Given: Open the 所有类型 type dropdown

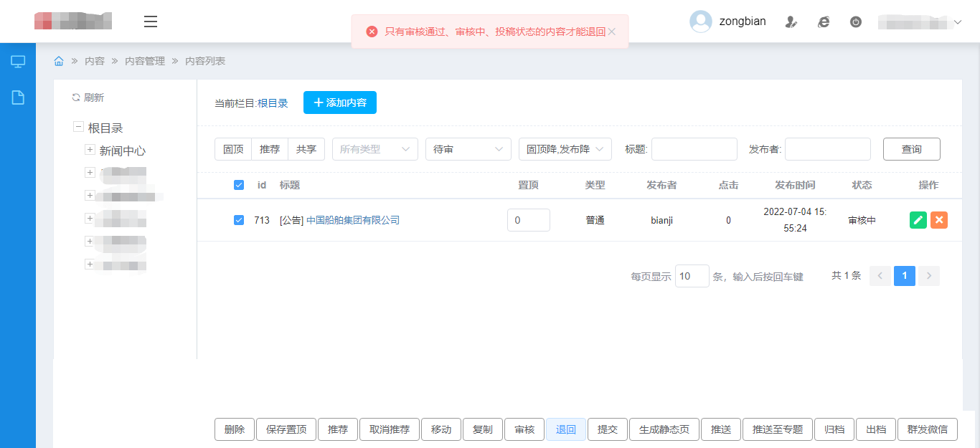Looking at the screenshot, I should tap(374, 149).
